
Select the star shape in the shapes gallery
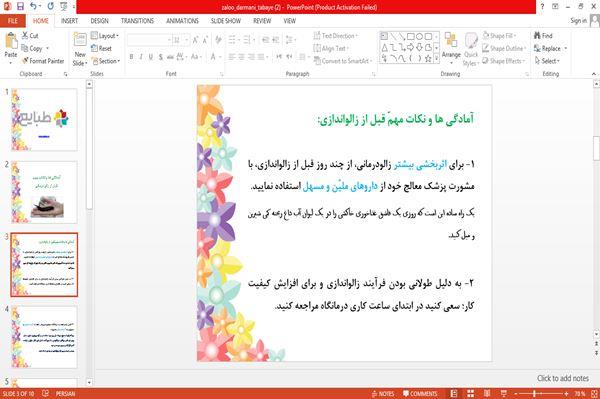pyautogui.click(x=428, y=58)
